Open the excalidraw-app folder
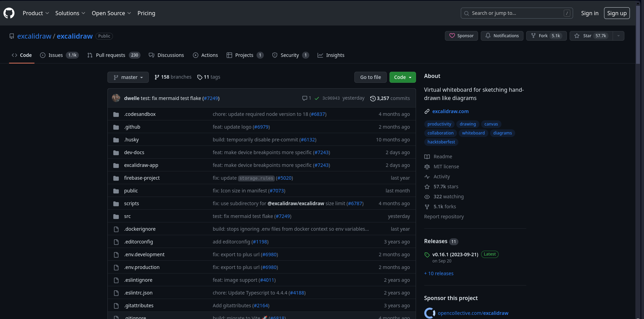 141,165
